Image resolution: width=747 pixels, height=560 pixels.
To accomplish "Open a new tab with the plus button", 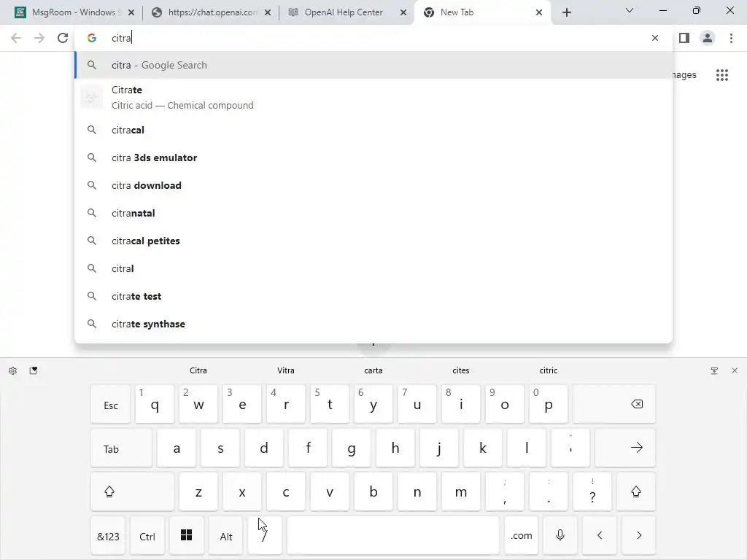I will pos(566,12).
